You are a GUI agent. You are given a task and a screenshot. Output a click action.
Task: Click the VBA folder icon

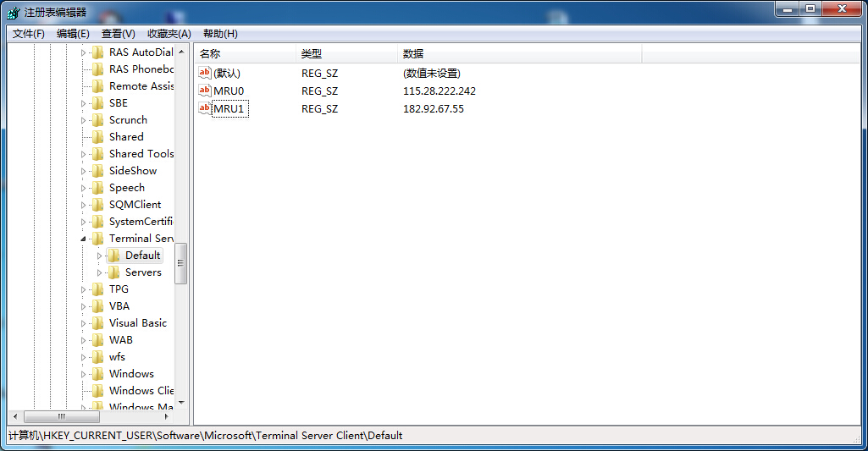coord(98,306)
